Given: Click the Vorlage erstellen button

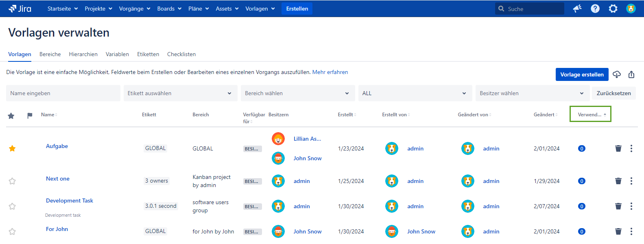Looking at the screenshot, I should pos(582,74).
